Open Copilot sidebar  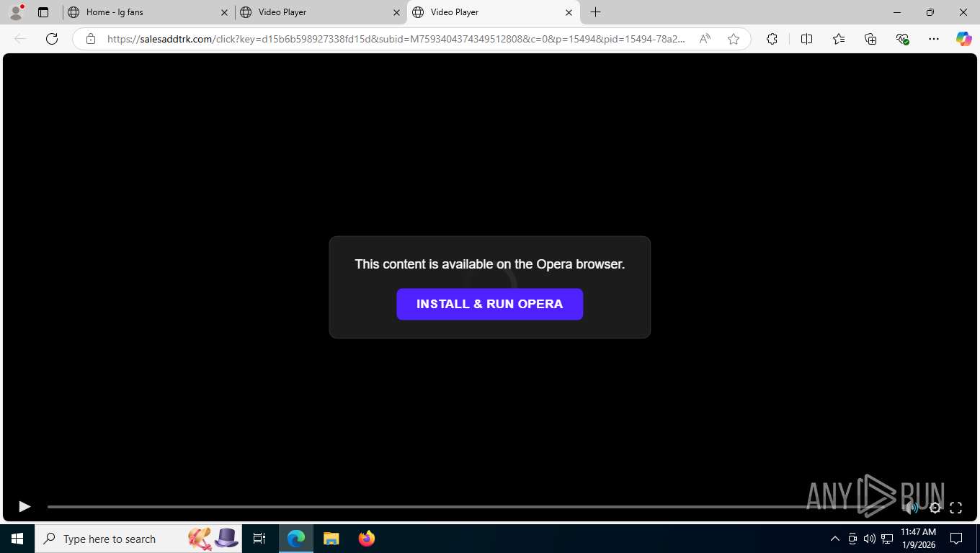coord(964,39)
